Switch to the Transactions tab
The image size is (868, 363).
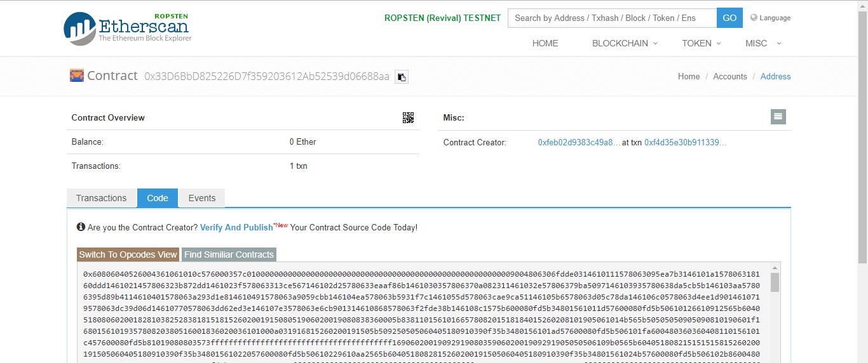click(x=101, y=198)
